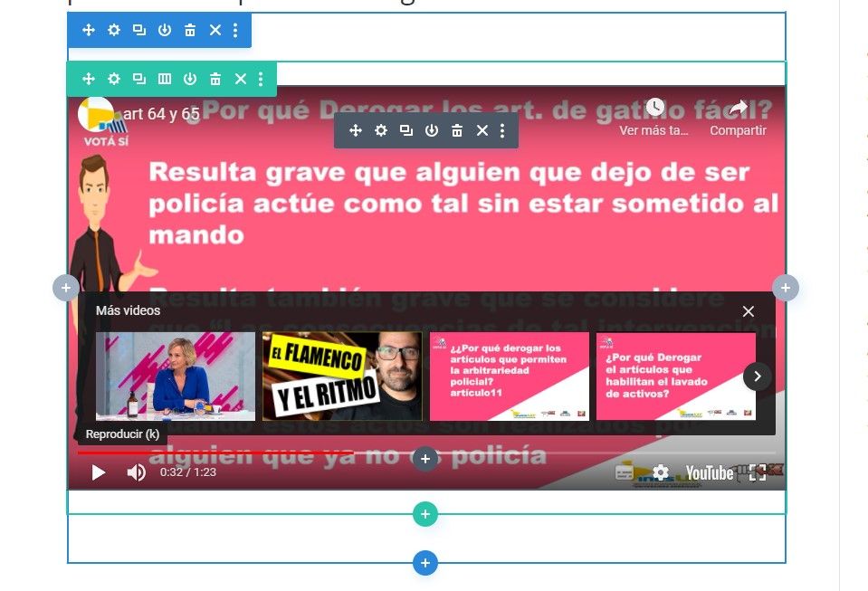Delete row with green toolbar trash icon

pyautogui.click(x=215, y=79)
